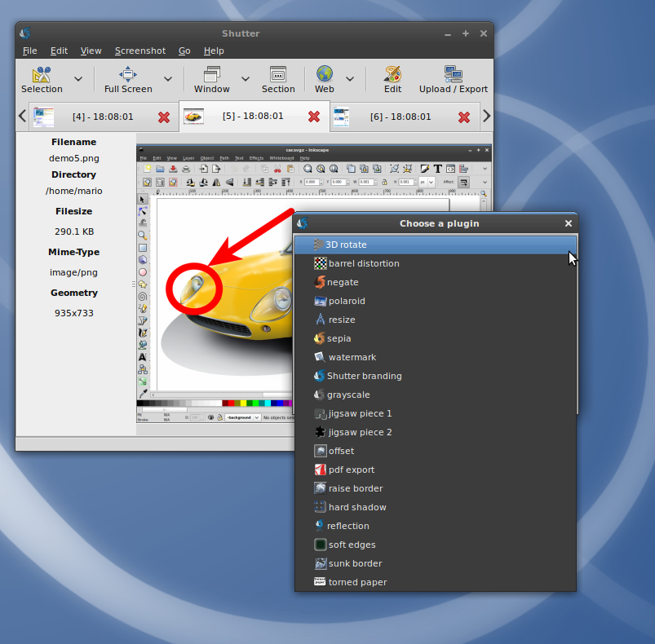The width and height of the screenshot is (655, 644).
Task: Open the Screenshot menu
Action: [x=139, y=51]
